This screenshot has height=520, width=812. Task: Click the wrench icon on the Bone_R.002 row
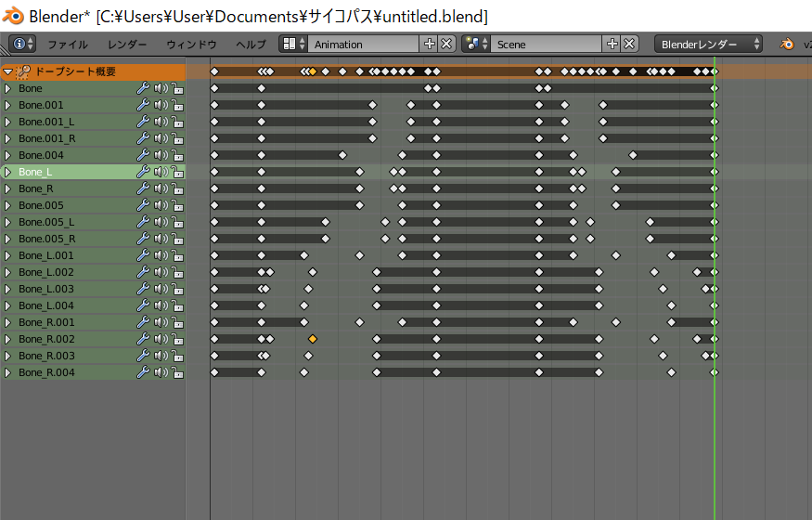click(x=143, y=339)
